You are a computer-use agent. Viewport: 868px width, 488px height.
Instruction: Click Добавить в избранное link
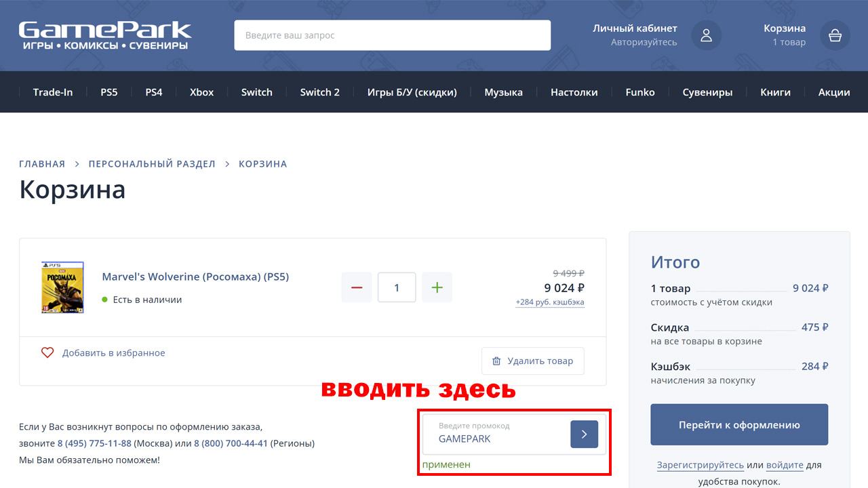pyautogui.click(x=114, y=353)
